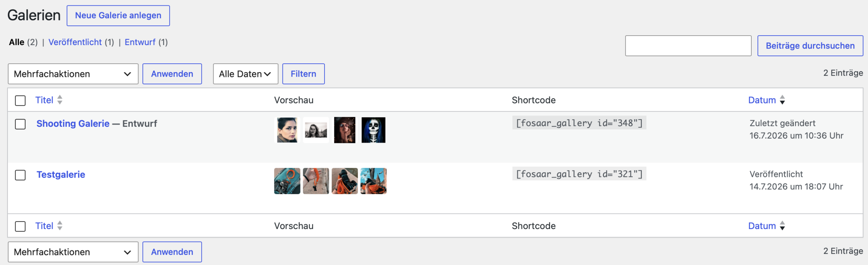Focus the gallery search input field

pyautogui.click(x=688, y=46)
